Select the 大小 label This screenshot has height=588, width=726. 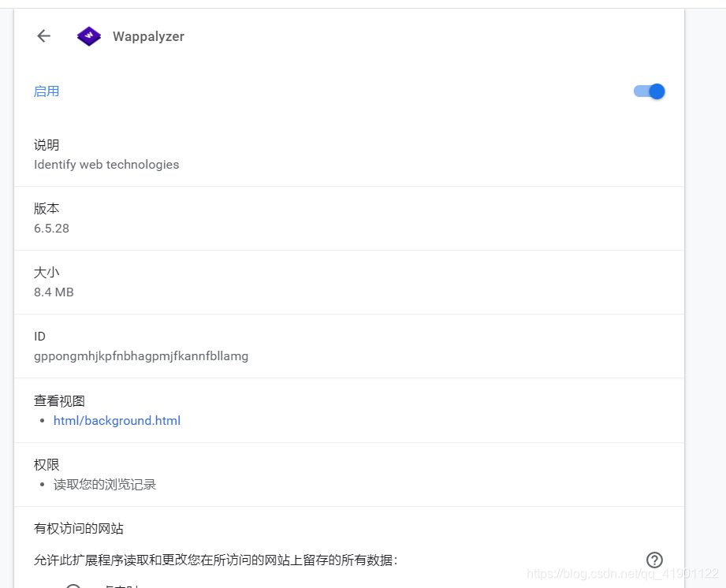click(x=47, y=272)
